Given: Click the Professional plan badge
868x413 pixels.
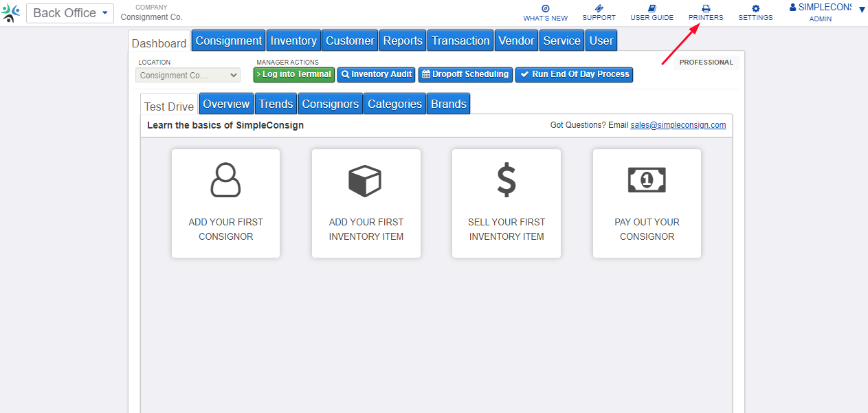Looking at the screenshot, I should click(706, 63).
